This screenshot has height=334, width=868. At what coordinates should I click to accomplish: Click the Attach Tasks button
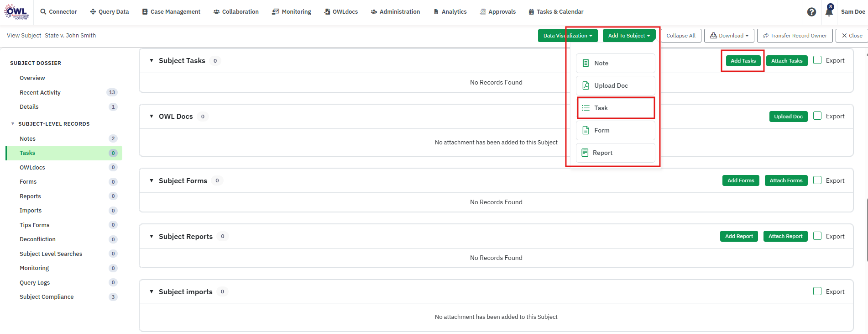[x=787, y=61]
